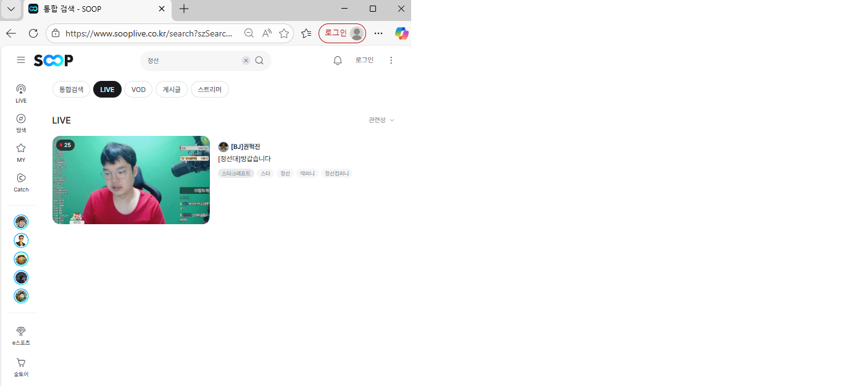Viewport: 868px width, 386px height.
Task: Open the MY favorites star icon
Action: [21, 152]
